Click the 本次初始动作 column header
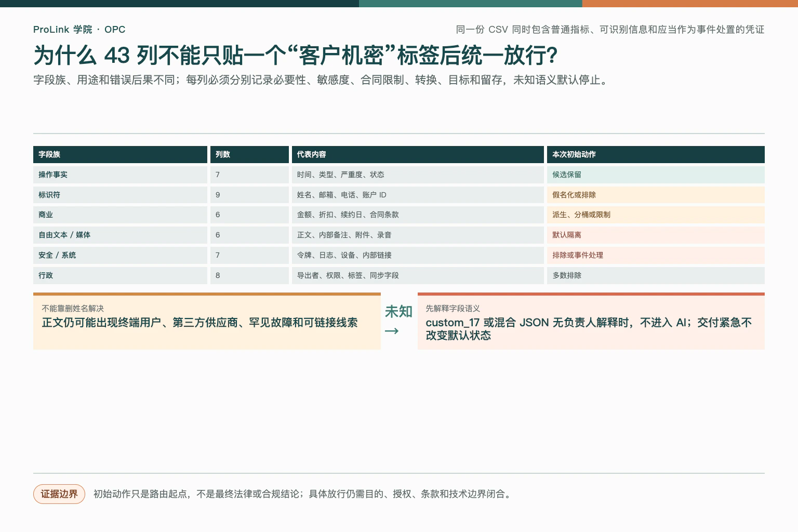The height and width of the screenshot is (532, 798). click(x=656, y=154)
